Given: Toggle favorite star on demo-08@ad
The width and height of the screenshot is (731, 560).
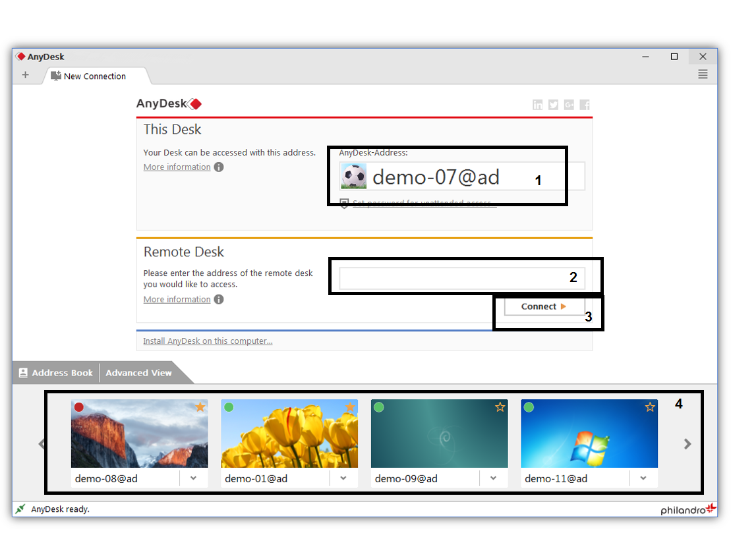Looking at the screenshot, I should click(x=200, y=407).
